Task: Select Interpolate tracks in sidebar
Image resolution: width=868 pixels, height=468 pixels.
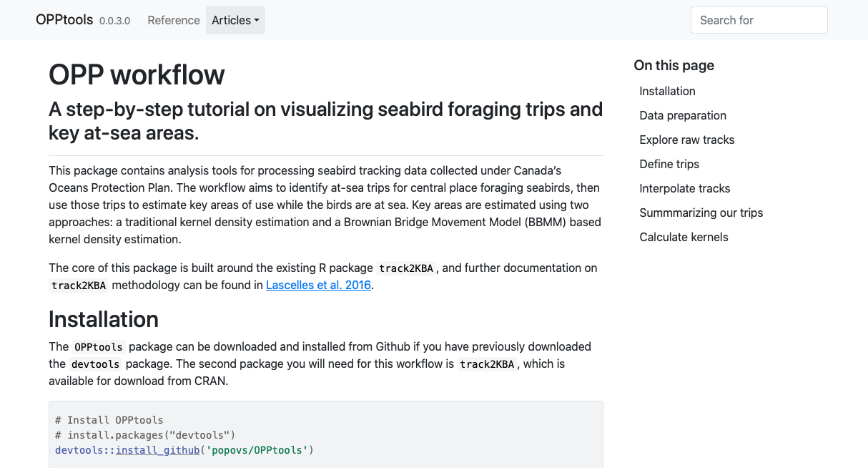Action: [x=684, y=188]
